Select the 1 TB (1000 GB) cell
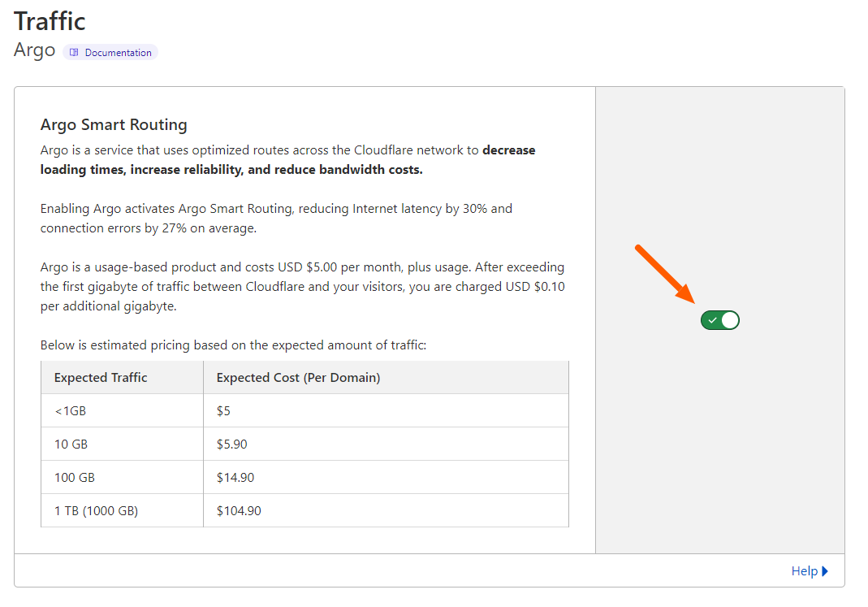The image size is (868, 607). pyautogui.click(x=96, y=511)
